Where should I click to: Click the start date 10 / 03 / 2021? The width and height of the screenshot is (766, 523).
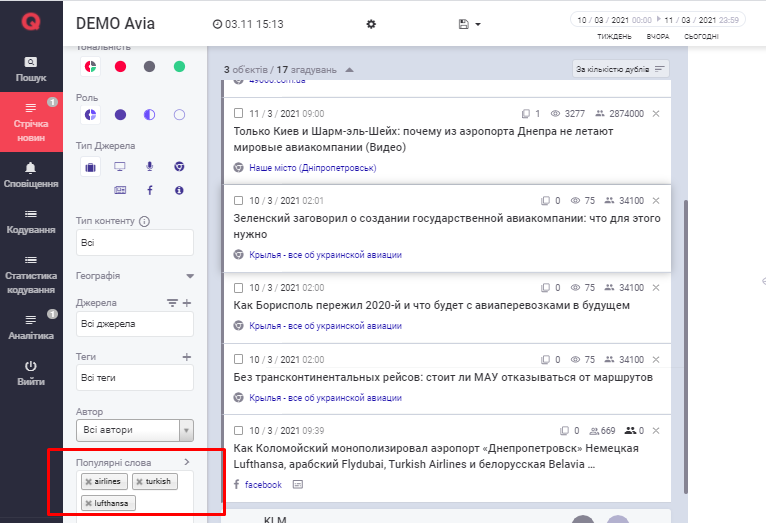coord(602,20)
